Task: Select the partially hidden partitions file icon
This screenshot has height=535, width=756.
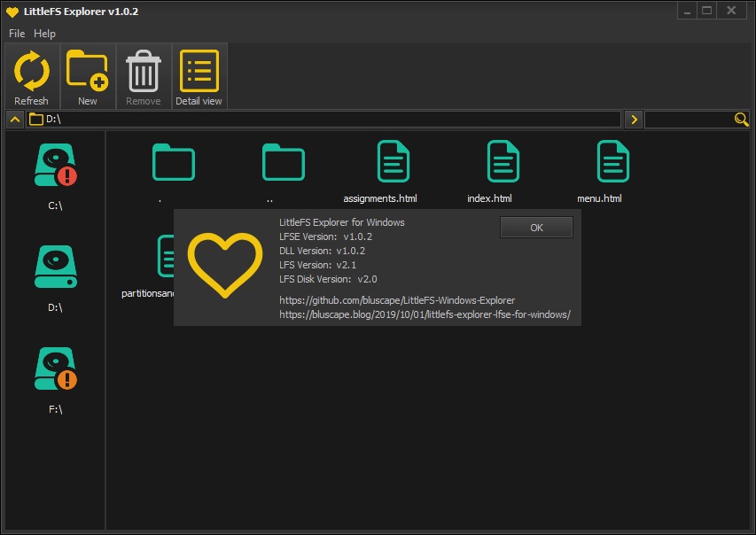Action: [x=166, y=256]
